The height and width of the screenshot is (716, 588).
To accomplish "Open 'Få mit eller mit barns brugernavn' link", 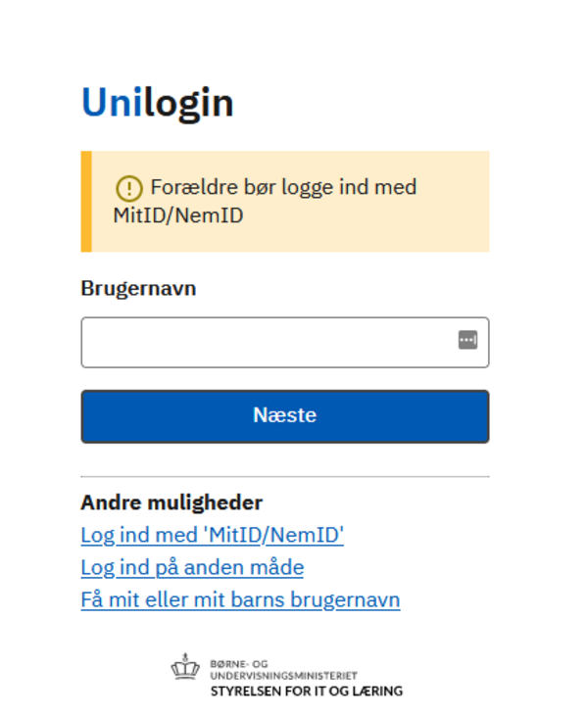I will pos(240,599).
